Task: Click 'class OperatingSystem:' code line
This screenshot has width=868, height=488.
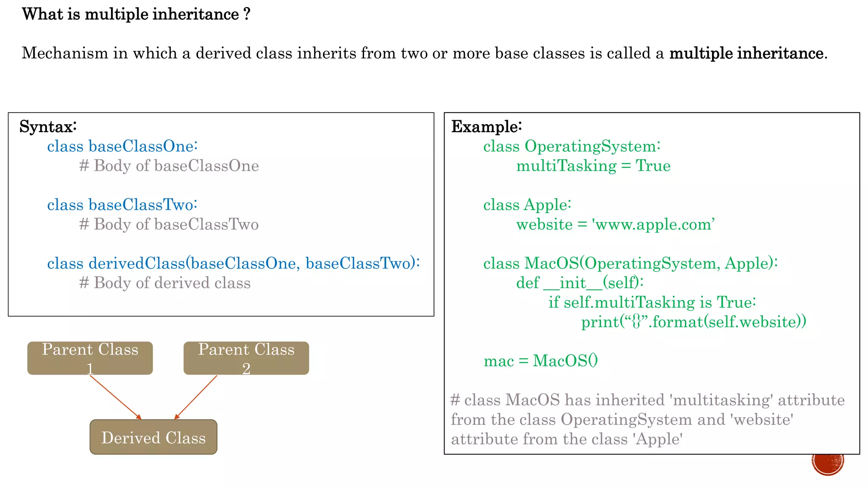Action: 571,146
